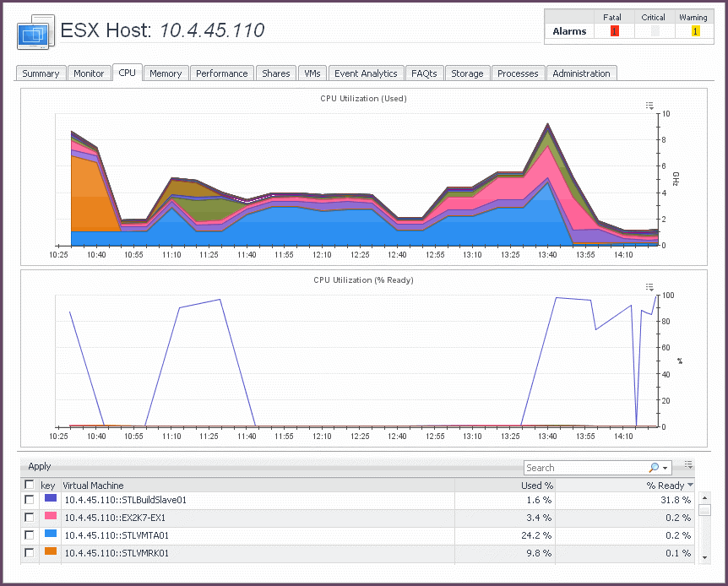Image resolution: width=728 pixels, height=586 pixels.
Task: Click the Warning alarm yellow indicator
Action: 695,31
